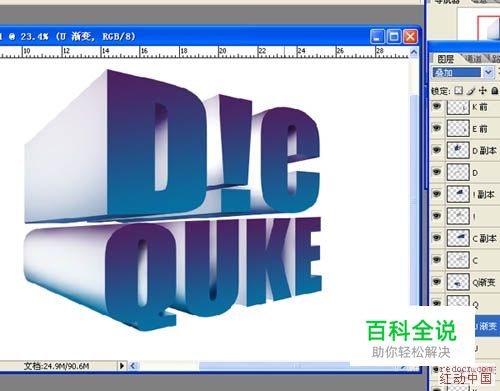This screenshot has height=391, width=500.
Task: Toggle visibility of D 副本 layer
Action: (x=437, y=150)
